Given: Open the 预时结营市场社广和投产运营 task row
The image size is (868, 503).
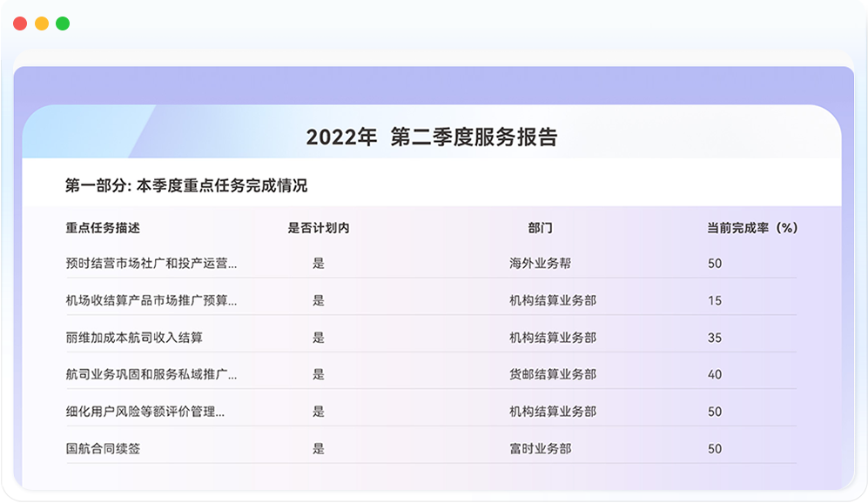Looking at the screenshot, I should tap(151, 264).
